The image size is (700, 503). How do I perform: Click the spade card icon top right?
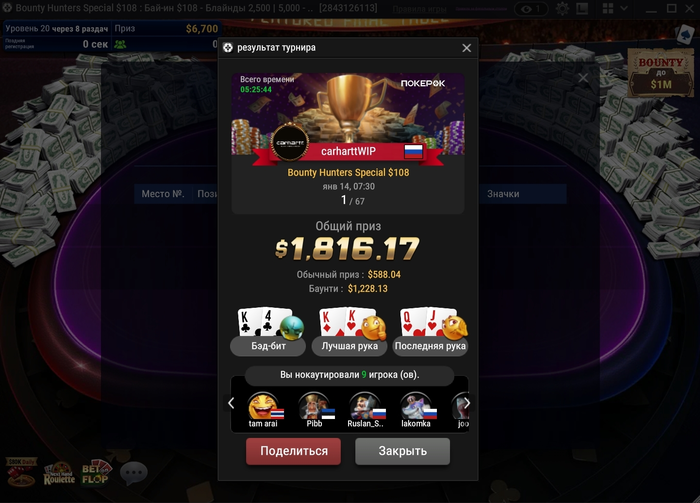(x=685, y=35)
